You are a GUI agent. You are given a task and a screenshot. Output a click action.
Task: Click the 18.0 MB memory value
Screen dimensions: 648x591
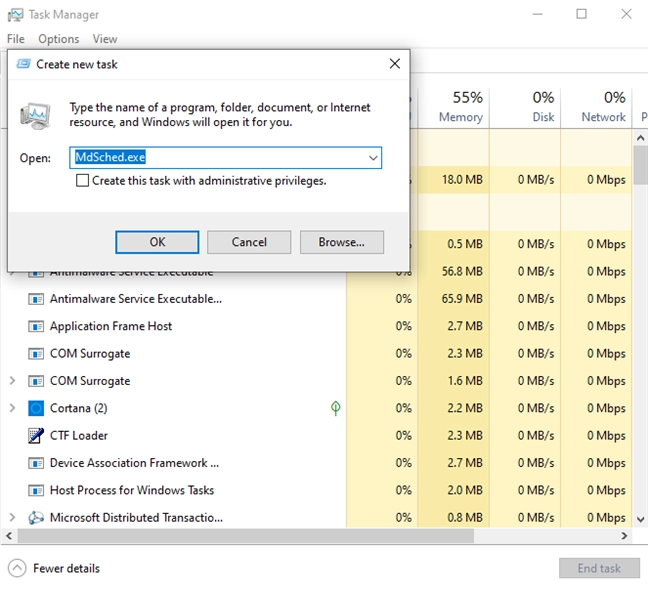[x=462, y=180]
